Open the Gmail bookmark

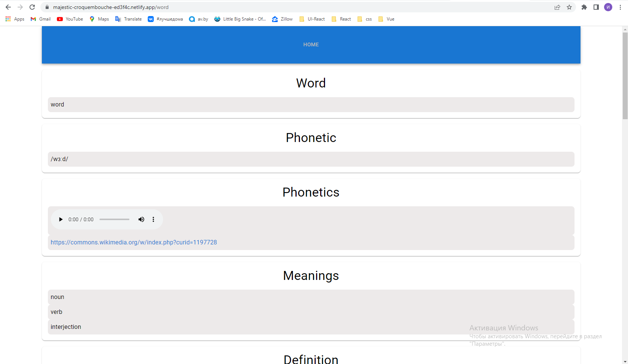click(41, 19)
